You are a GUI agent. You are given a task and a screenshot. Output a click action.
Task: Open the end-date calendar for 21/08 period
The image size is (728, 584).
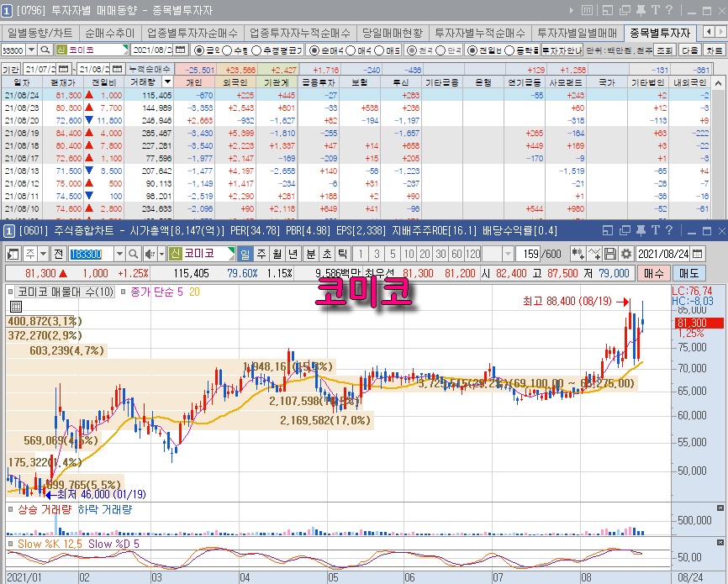pyautogui.click(x=118, y=69)
